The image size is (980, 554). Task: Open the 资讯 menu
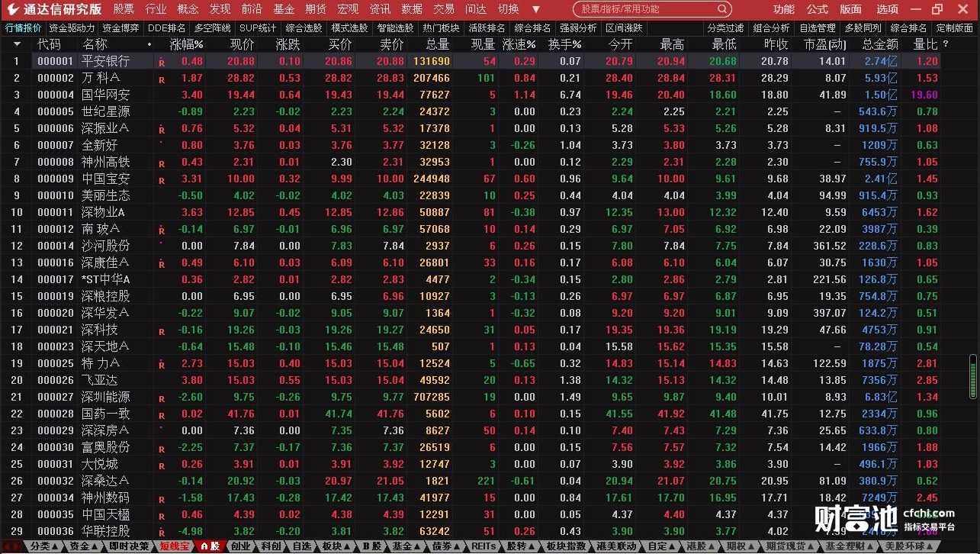tap(380, 9)
